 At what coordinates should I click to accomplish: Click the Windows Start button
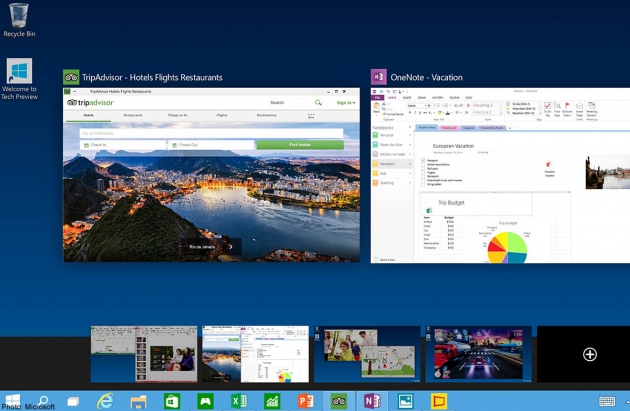coord(11,401)
